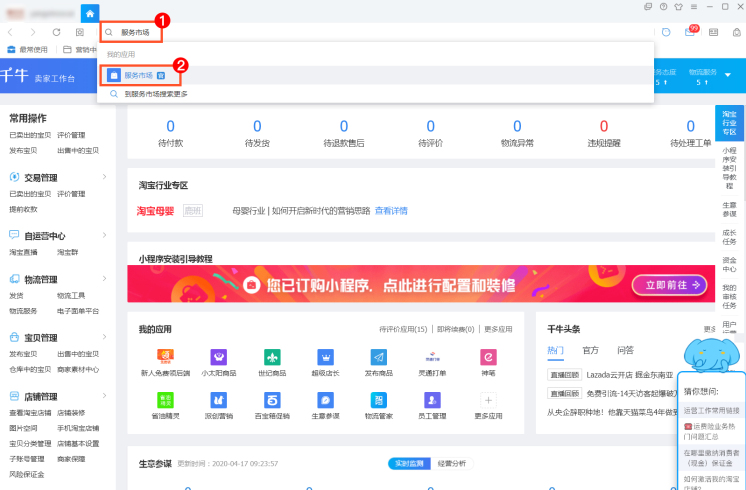Select the 实时监测 toggle tab

click(x=410, y=463)
